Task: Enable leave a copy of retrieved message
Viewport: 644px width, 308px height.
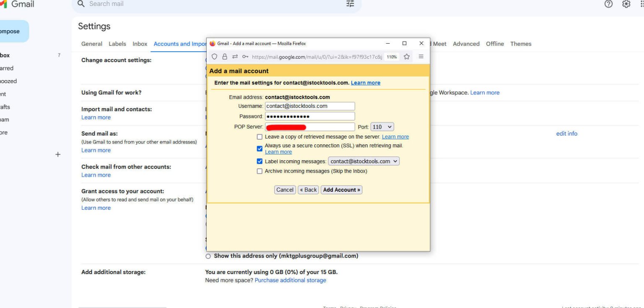Action: click(260, 137)
